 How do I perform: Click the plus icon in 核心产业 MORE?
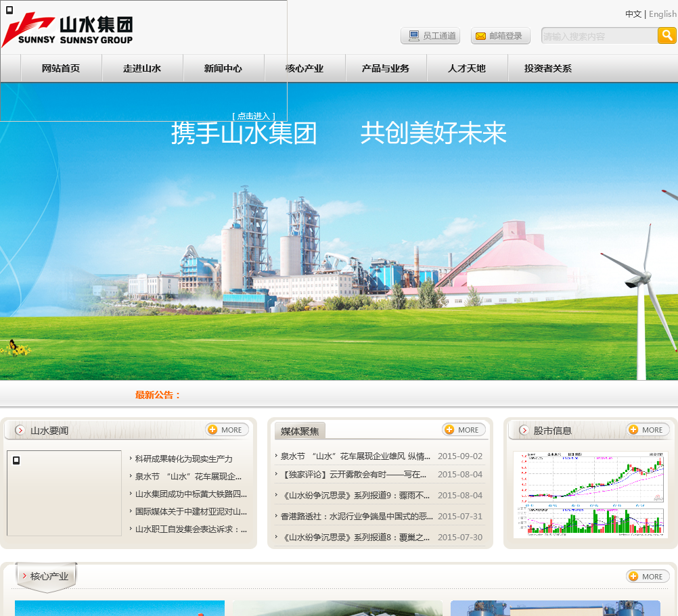[x=633, y=576]
